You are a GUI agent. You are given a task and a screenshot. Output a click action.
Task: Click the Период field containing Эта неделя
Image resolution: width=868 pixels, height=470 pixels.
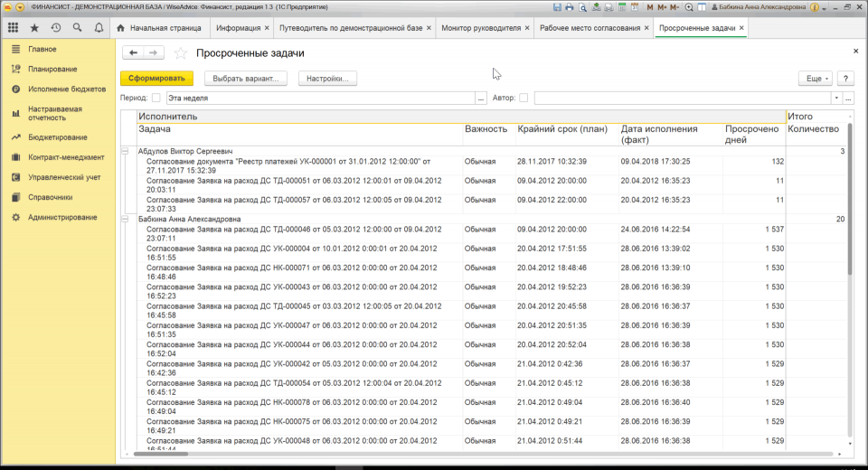pos(320,98)
